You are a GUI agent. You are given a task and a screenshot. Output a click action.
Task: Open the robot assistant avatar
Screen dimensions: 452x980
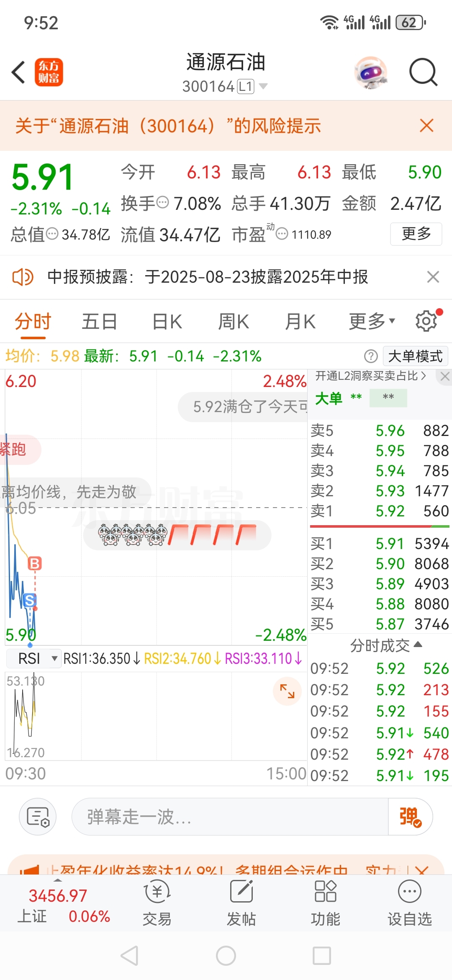pyautogui.click(x=371, y=72)
